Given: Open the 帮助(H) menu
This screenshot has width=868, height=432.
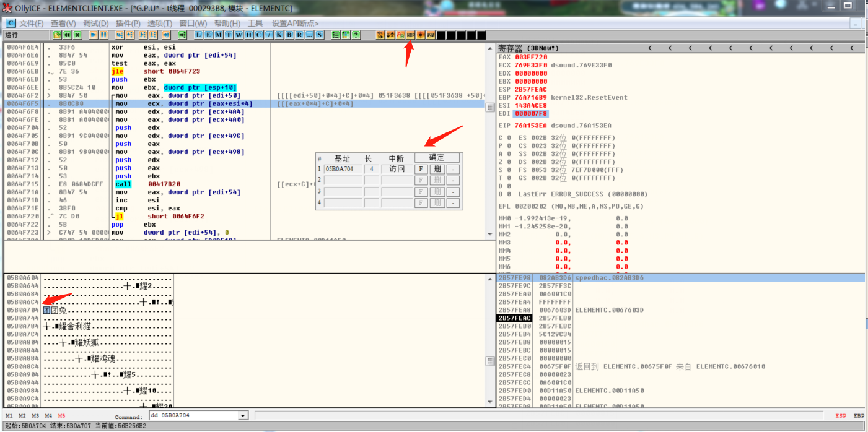Looking at the screenshot, I should tap(227, 24).
